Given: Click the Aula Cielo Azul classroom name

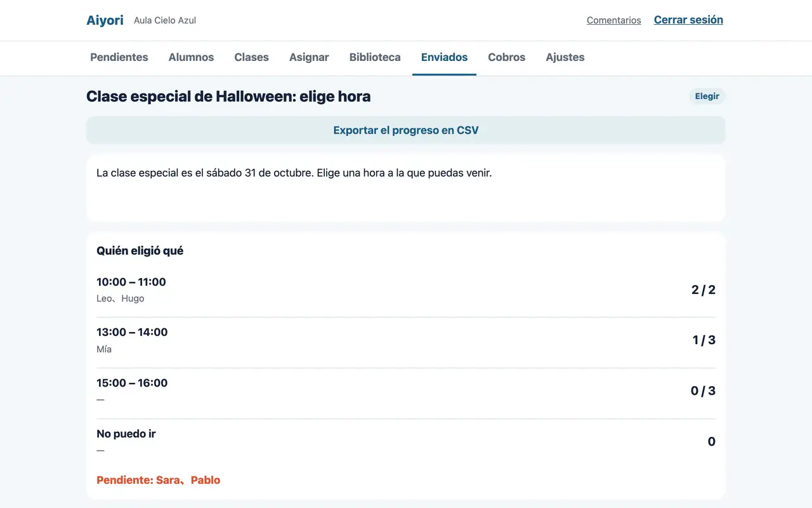Looking at the screenshot, I should coord(165,20).
